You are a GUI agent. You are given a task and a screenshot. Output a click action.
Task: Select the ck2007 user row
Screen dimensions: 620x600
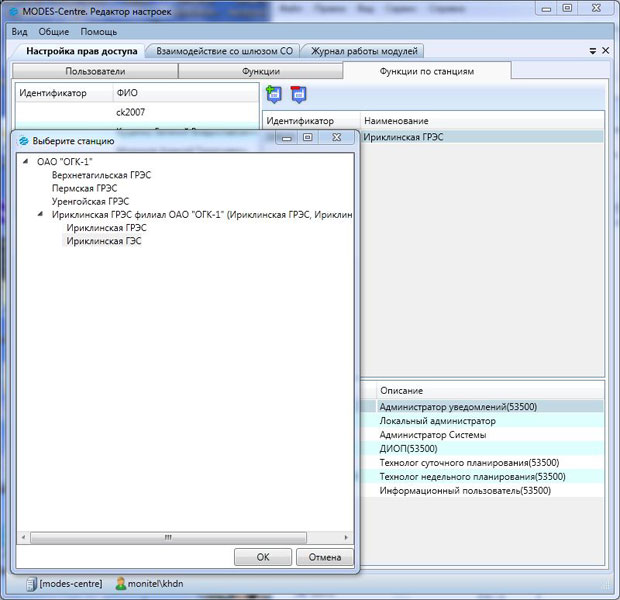click(137, 112)
